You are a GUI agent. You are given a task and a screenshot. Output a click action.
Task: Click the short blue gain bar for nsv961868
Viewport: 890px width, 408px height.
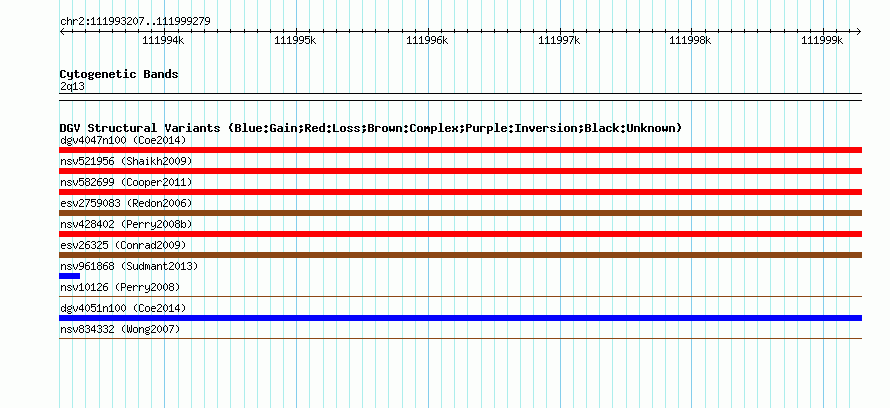(69, 276)
